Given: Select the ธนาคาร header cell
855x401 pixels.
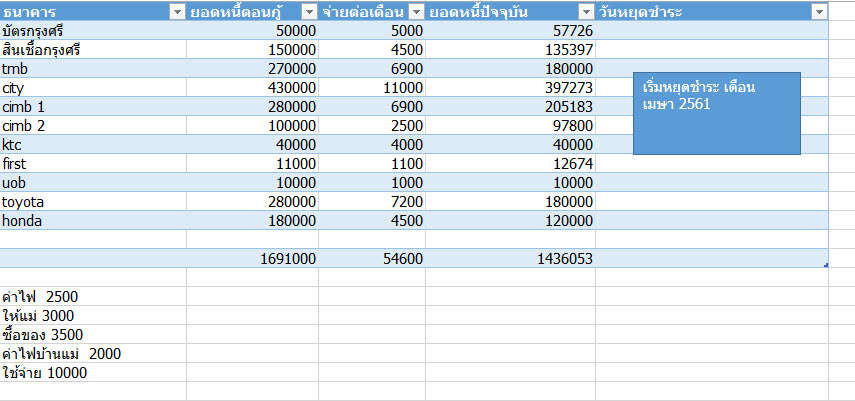Looking at the screenshot, I should [93, 11].
